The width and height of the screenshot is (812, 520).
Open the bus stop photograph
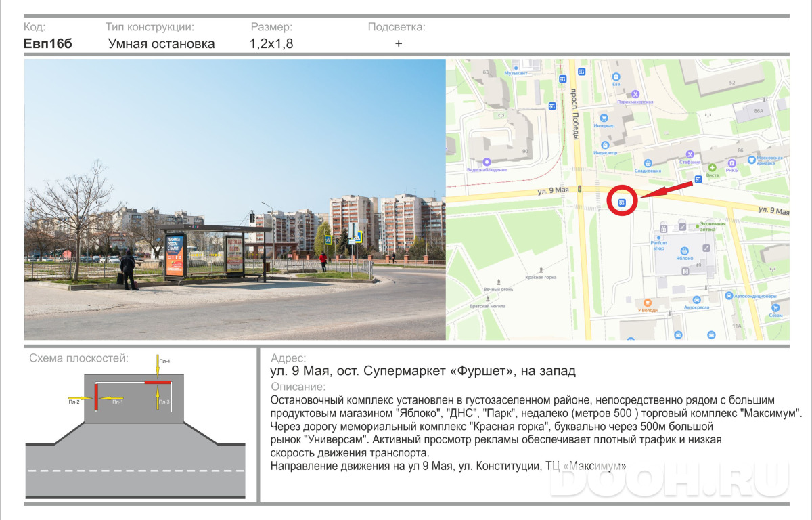point(235,199)
